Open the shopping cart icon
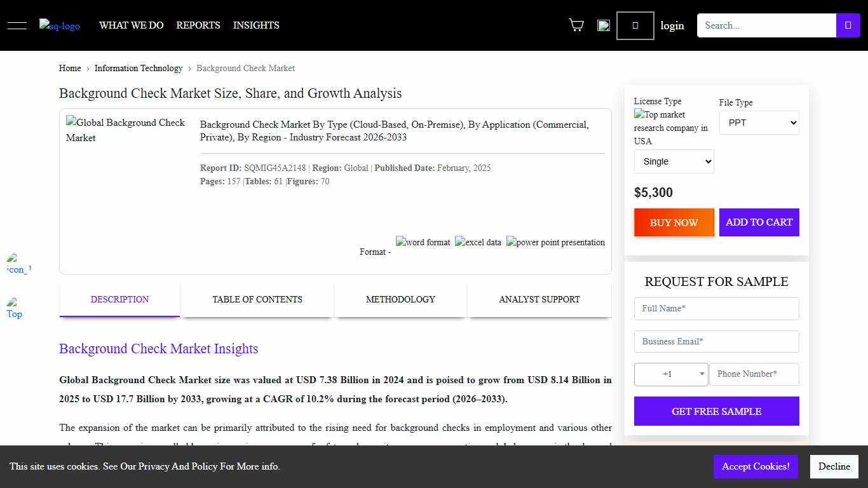868x488 pixels. coord(576,25)
